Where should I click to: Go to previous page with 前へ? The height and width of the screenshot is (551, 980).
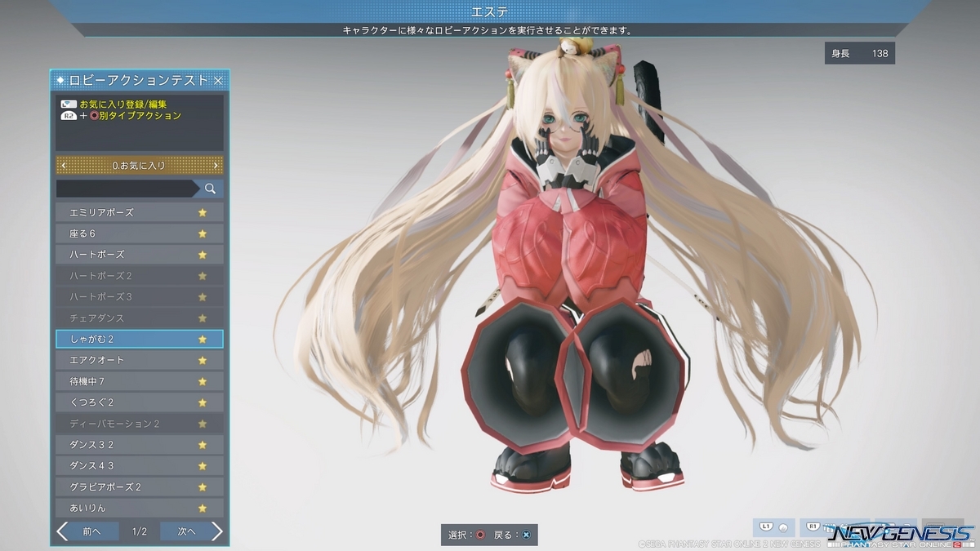click(91, 531)
